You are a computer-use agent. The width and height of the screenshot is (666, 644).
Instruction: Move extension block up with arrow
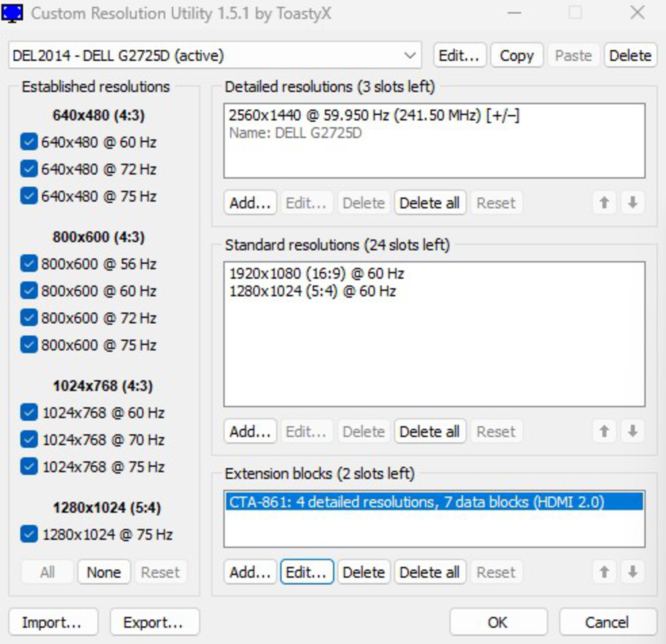(604, 572)
